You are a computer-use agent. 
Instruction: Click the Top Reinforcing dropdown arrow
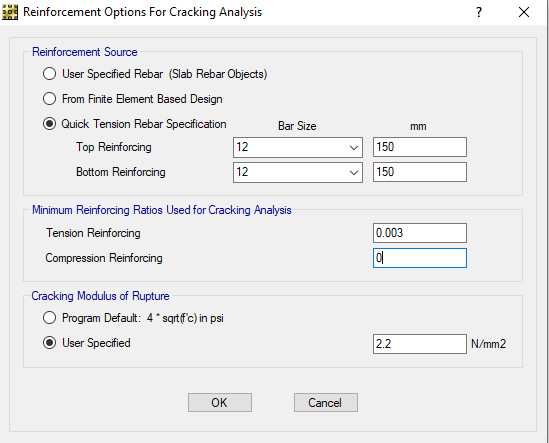pyautogui.click(x=354, y=148)
